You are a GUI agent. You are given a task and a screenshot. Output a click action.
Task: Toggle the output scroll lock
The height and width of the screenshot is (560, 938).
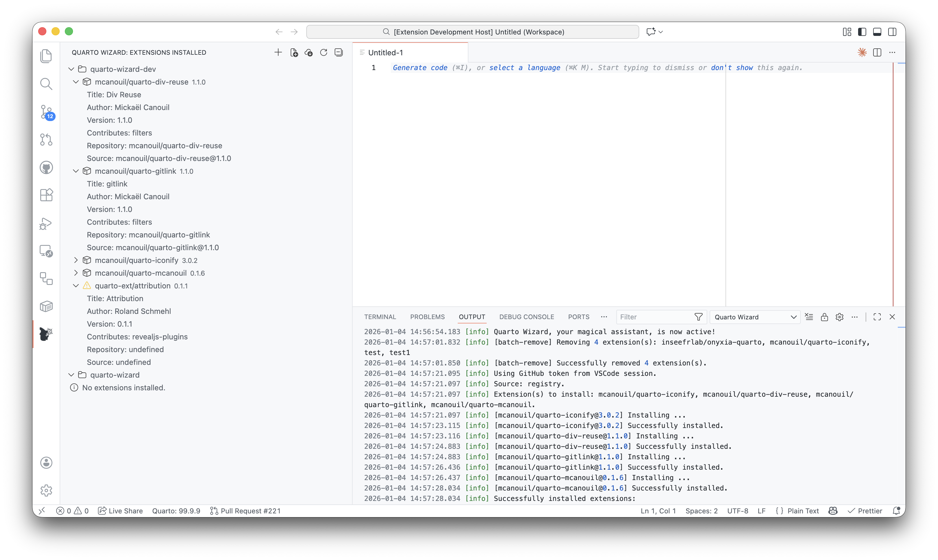point(825,317)
